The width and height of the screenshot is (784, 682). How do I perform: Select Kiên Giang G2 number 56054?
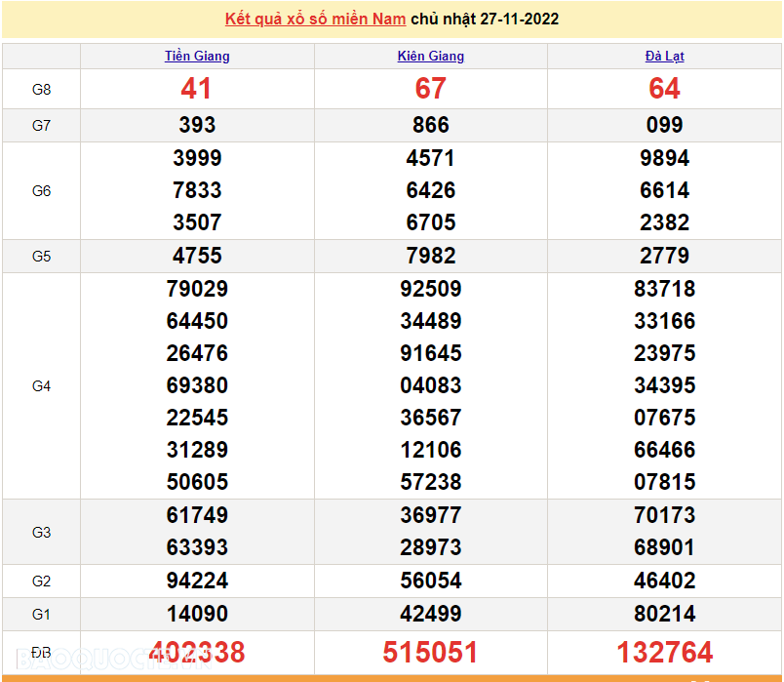pos(430,581)
